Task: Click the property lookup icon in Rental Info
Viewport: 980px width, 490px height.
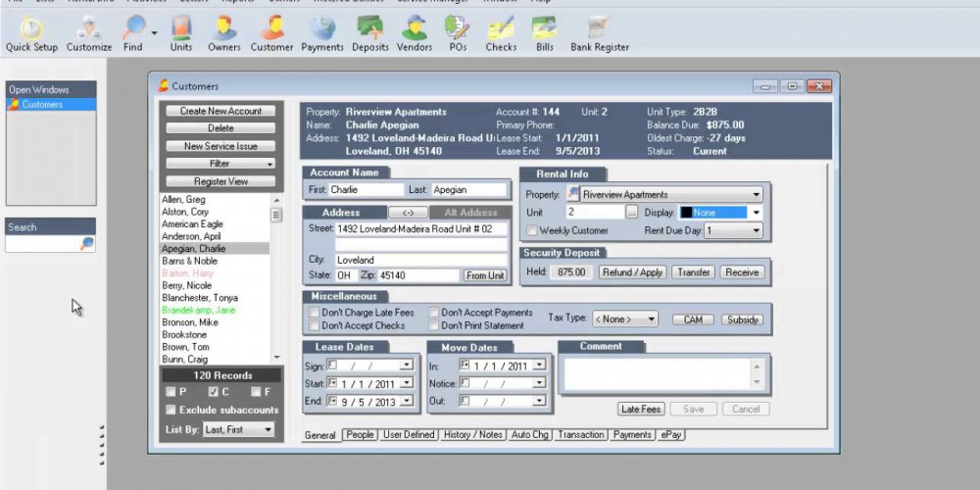Action: [x=572, y=194]
